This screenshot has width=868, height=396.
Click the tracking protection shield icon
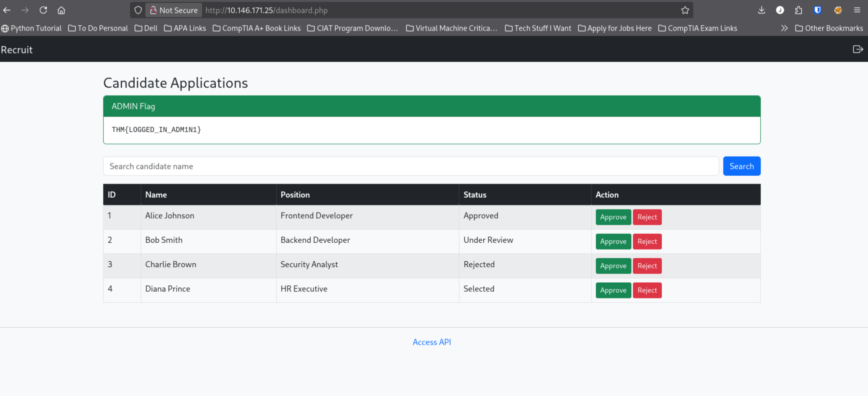[x=138, y=10]
